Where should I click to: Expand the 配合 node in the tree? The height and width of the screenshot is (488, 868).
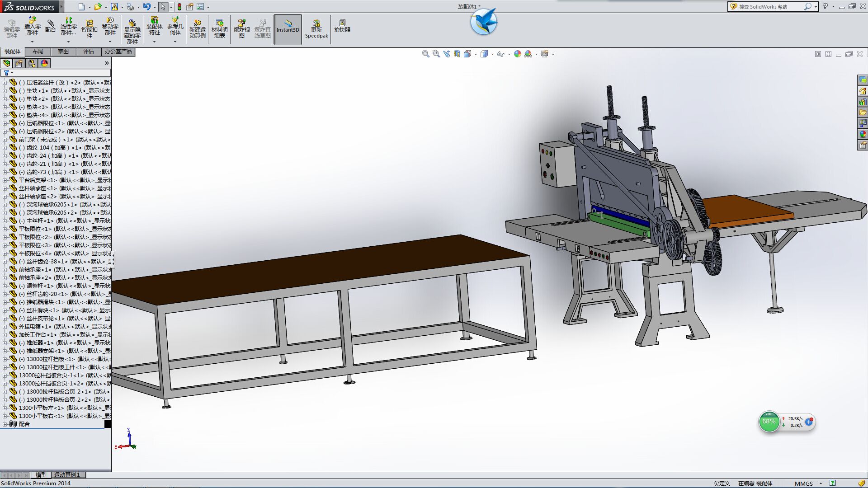click(x=6, y=424)
